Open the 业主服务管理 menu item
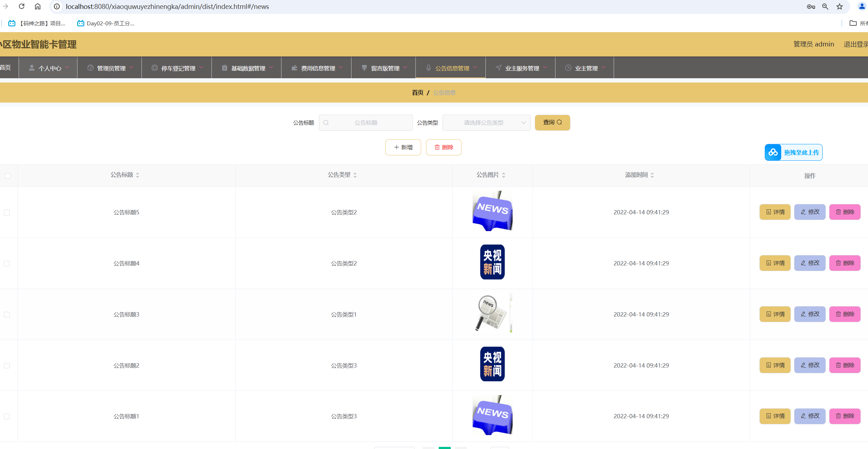 coord(521,68)
